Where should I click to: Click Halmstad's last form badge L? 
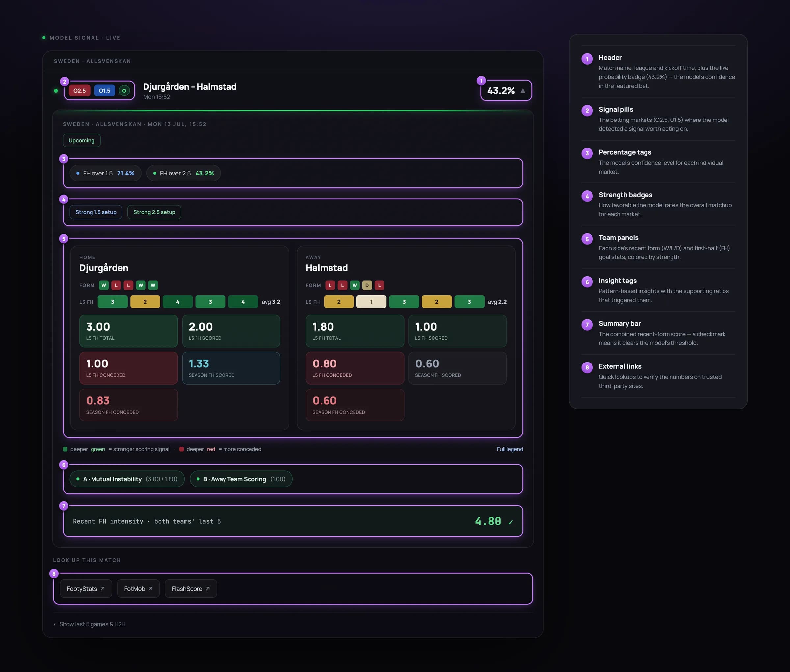tap(380, 285)
